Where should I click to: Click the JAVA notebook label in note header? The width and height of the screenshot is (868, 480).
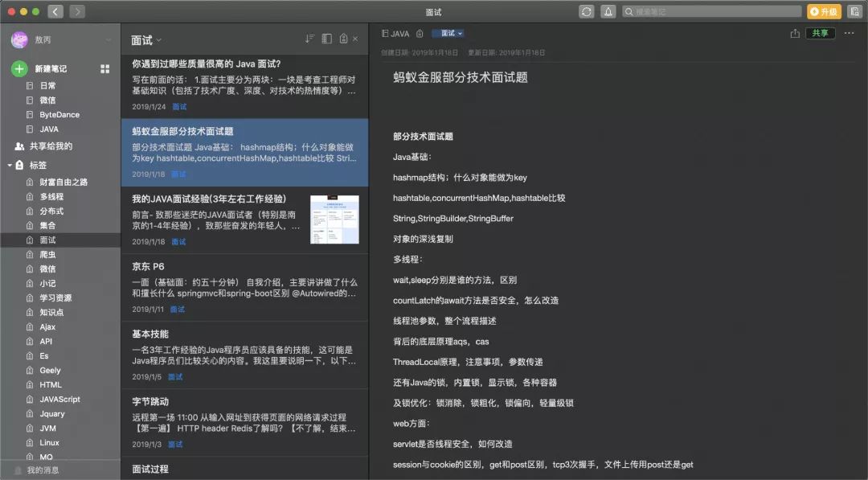pos(395,34)
